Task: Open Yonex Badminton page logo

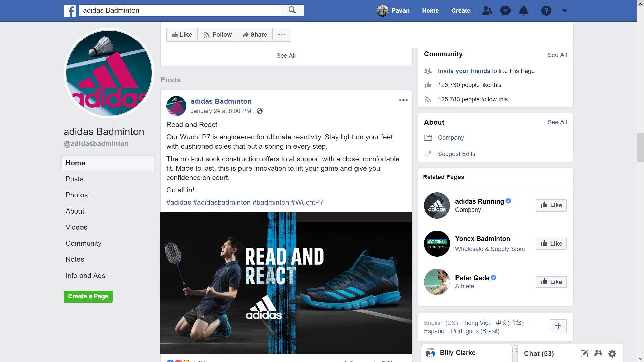Action: [x=437, y=244]
